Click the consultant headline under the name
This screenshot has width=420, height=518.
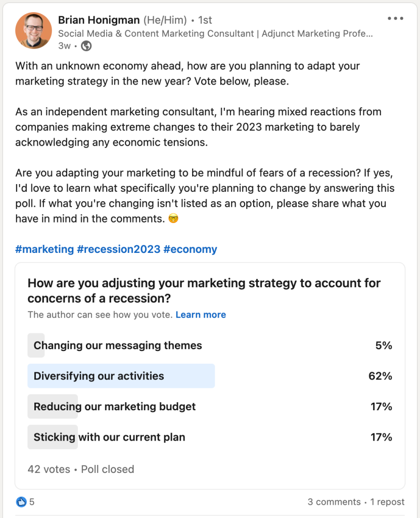tap(215, 34)
